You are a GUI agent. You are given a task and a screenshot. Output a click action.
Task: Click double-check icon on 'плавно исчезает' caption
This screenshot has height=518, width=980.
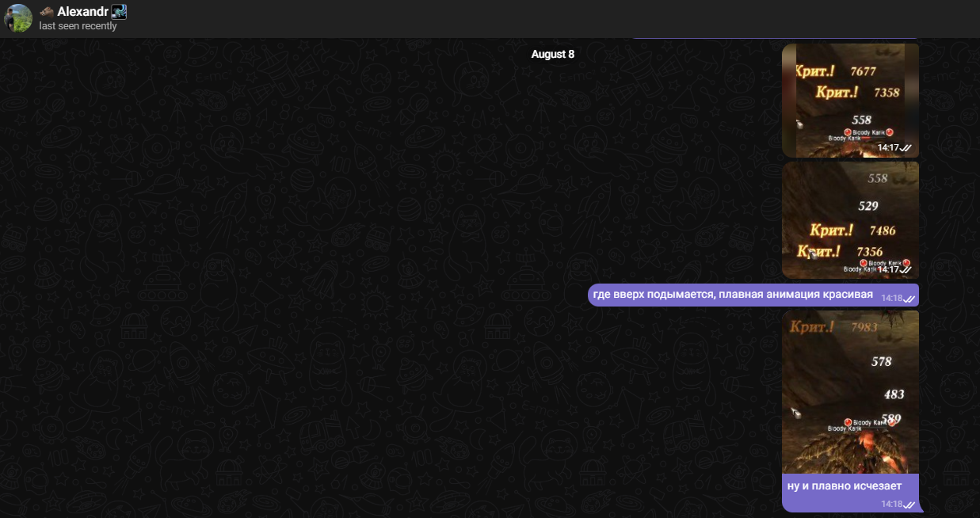[910, 505]
